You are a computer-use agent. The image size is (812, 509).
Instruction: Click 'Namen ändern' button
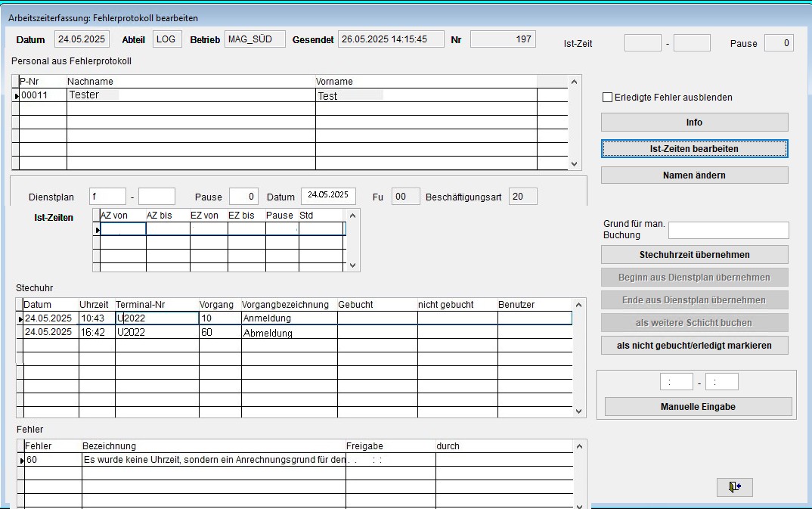pyautogui.click(x=695, y=175)
